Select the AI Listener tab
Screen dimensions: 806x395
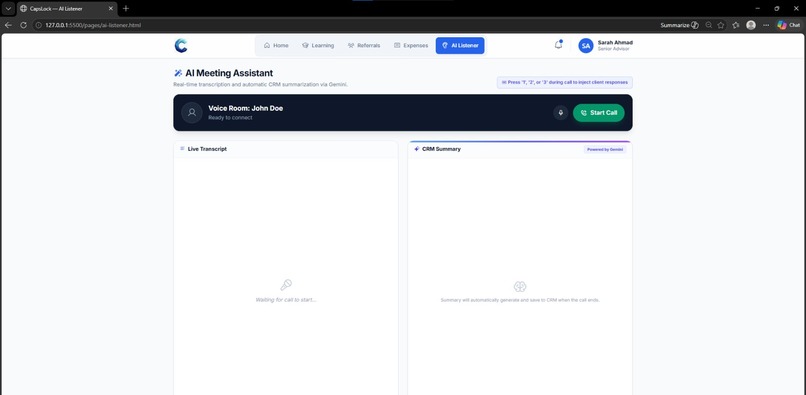coord(460,45)
